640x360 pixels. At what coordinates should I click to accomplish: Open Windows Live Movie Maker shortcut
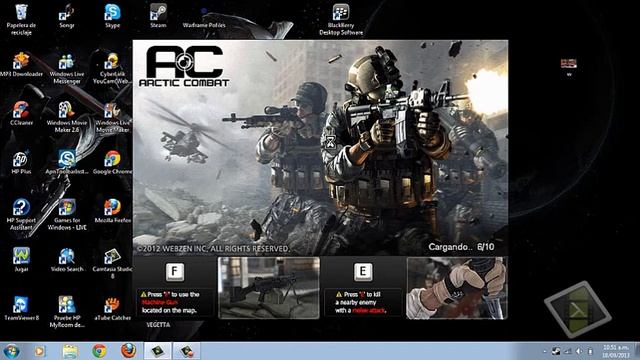[112, 117]
